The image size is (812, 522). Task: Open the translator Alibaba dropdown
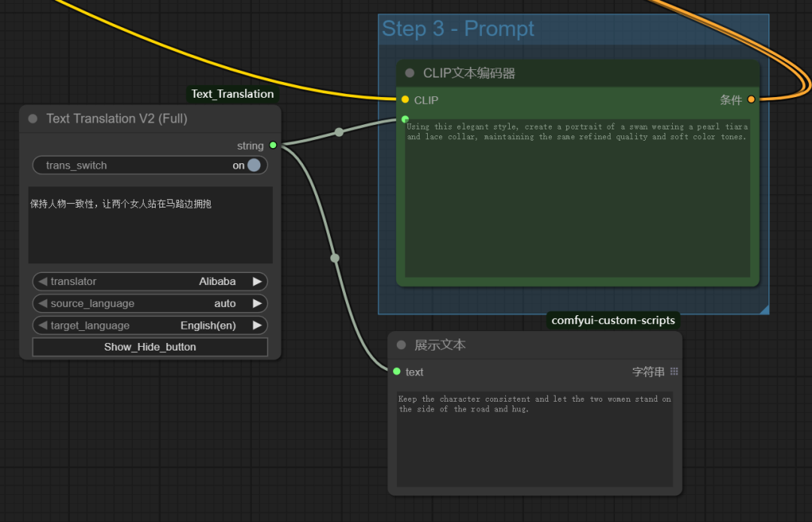[x=150, y=281]
